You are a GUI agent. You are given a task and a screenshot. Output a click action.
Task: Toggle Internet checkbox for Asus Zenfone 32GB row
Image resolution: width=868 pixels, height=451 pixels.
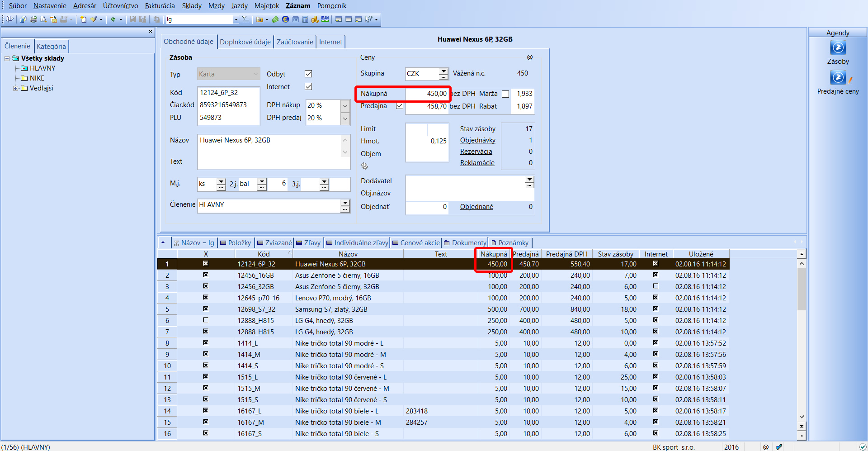(x=656, y=286)
